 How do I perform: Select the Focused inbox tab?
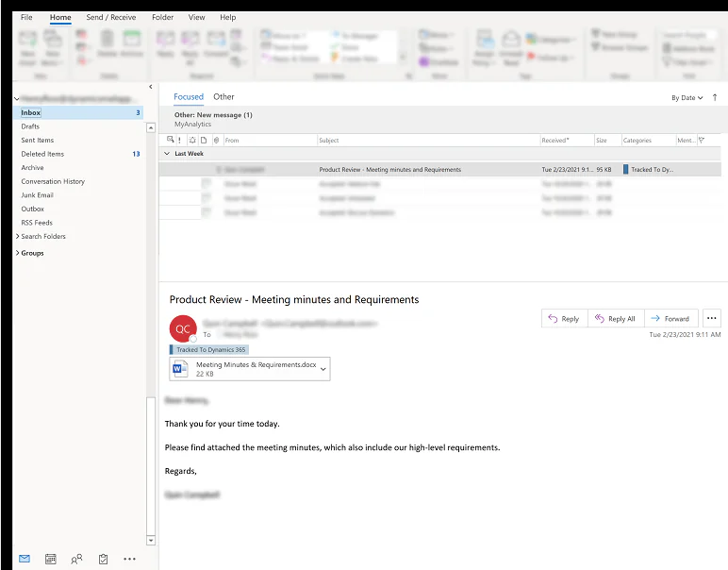coord(189,96)
